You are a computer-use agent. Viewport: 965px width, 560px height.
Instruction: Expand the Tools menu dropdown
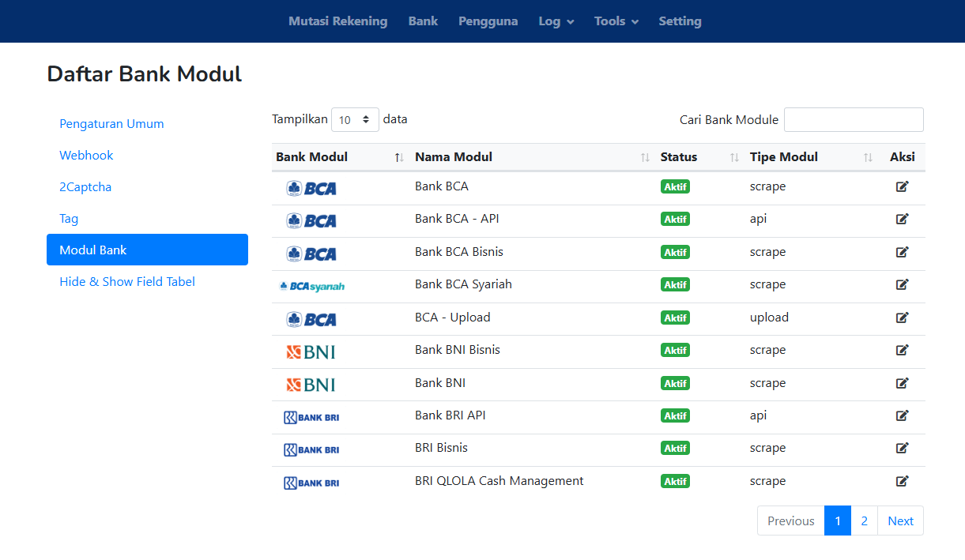(616, 21)
